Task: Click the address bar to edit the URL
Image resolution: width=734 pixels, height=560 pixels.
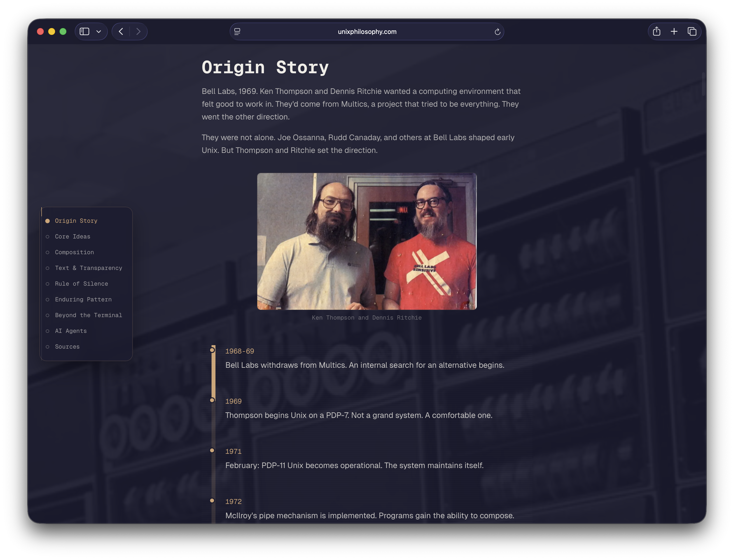Action: [x=367, y=31]
